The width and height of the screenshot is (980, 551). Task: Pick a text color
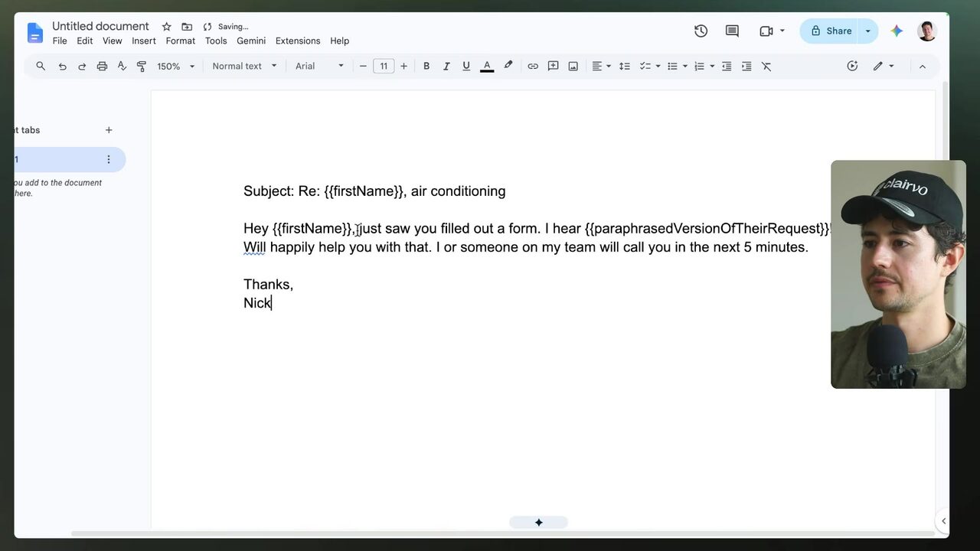pos(486,67)
